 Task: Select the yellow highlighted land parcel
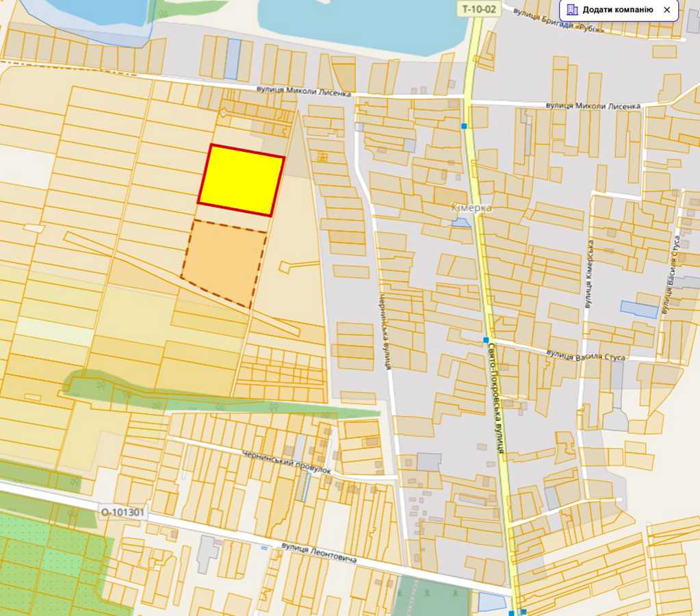click(241, 181)
